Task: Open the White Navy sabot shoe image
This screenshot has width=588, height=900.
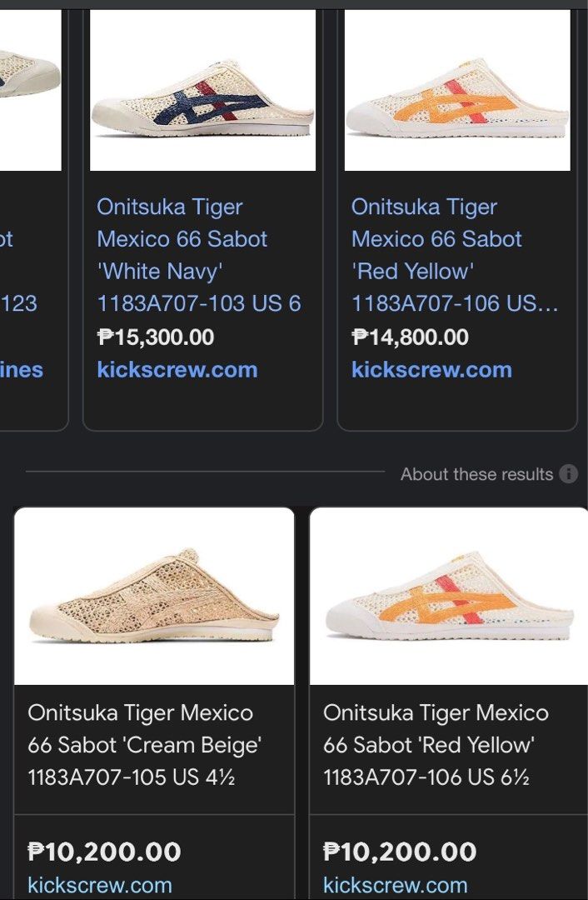Action: (202, 90)
